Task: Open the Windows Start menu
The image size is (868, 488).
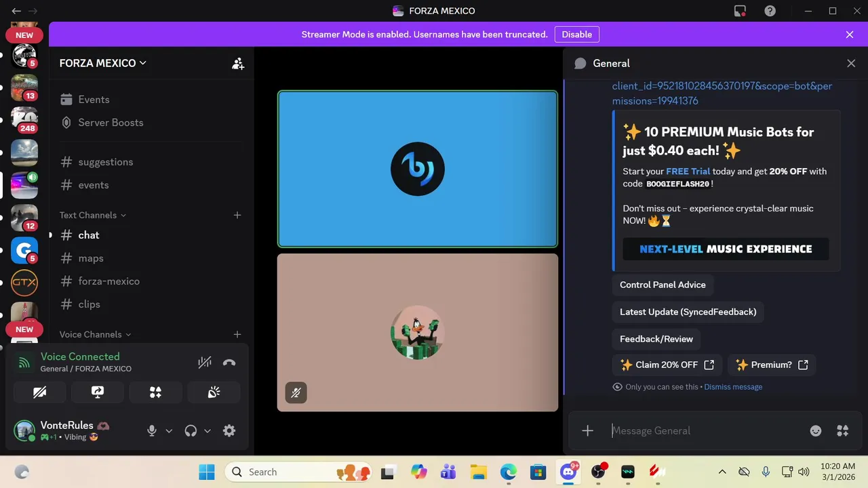Action: click(206, 472)
